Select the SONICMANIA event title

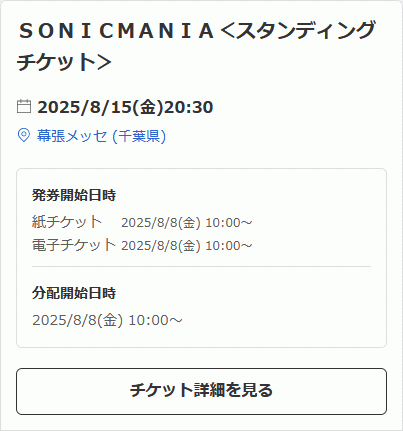coord(197,46)
